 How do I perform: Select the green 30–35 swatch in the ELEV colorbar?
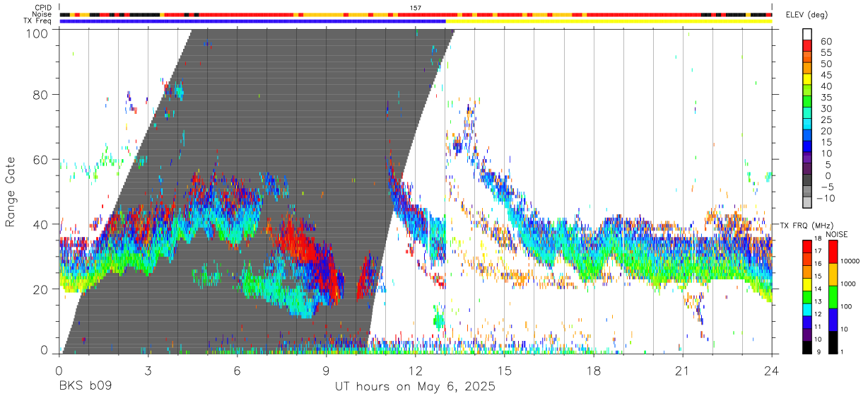[808, 103]
